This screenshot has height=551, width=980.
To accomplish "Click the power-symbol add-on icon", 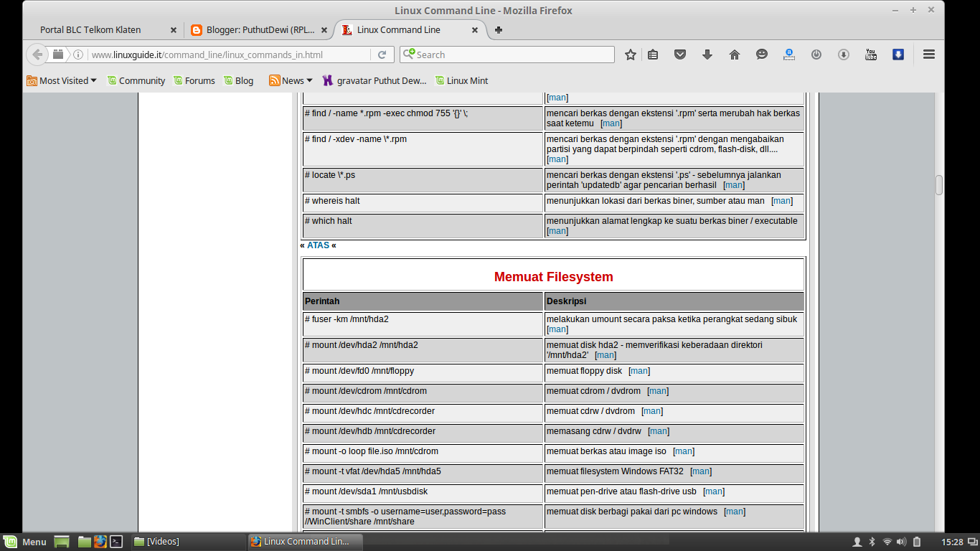I will pyautogui.click(x=816, y=55).
